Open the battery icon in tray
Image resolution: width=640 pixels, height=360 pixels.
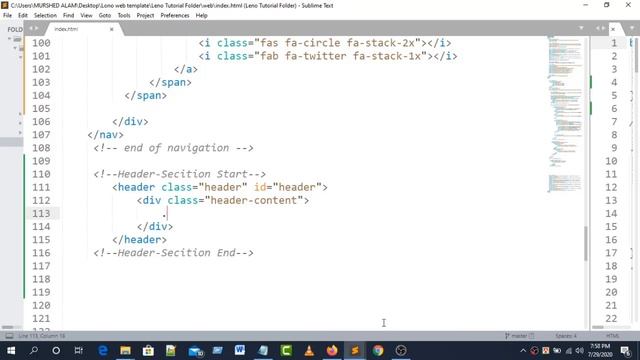tap(557, 351)
